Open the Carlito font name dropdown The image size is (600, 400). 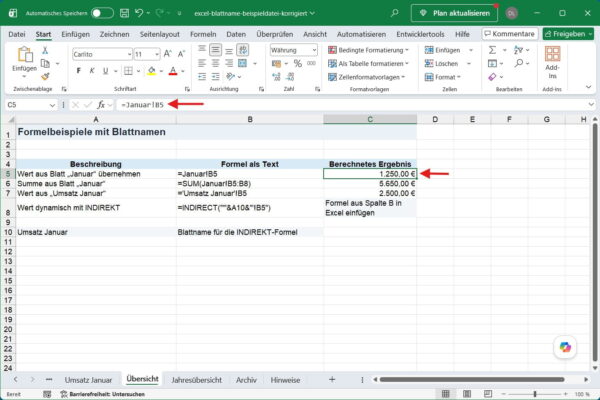pos(129,54)
